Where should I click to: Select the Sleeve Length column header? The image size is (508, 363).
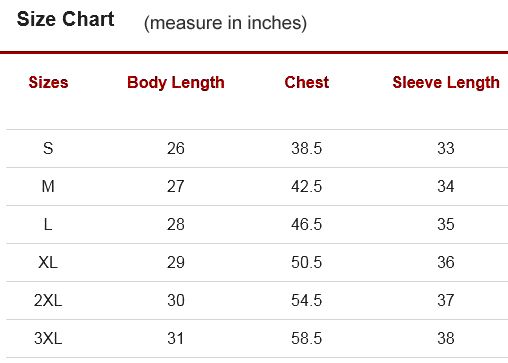click(x=446, y=83)
